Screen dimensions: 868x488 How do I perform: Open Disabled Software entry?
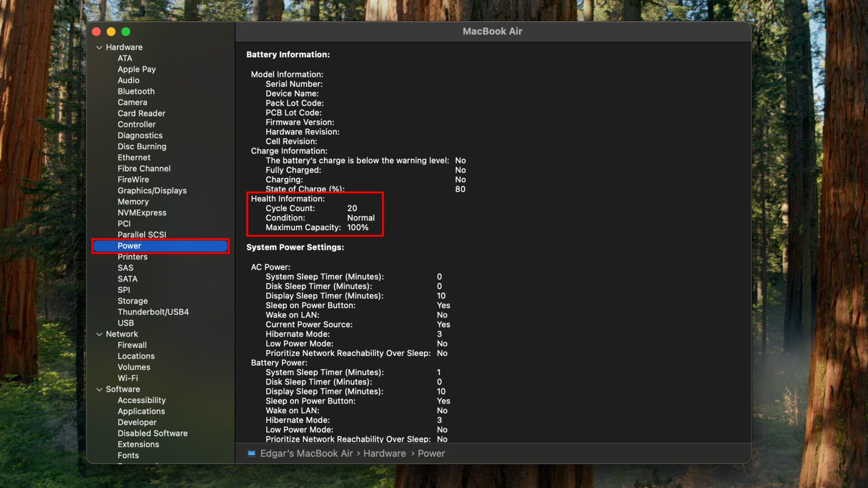(152, 433)
